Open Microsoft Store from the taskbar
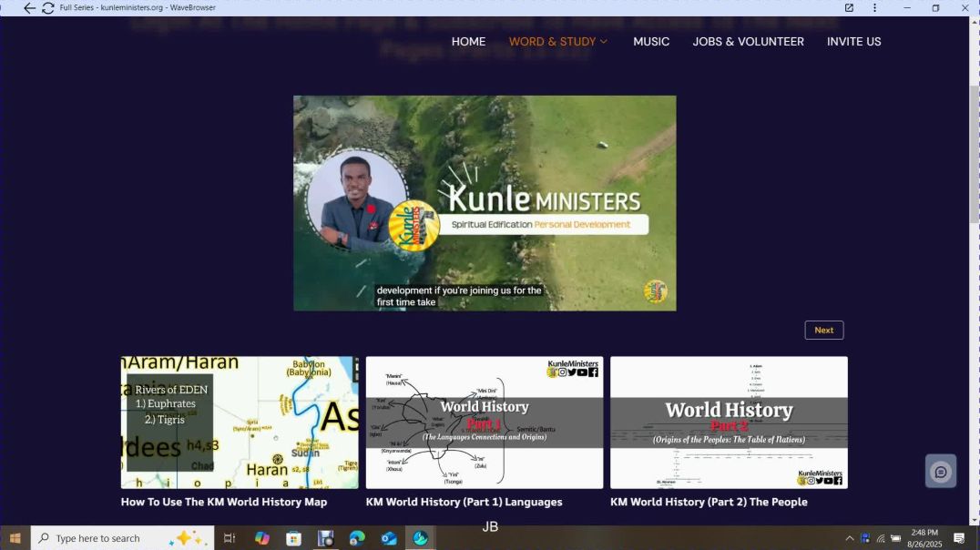 click(294, 537)
